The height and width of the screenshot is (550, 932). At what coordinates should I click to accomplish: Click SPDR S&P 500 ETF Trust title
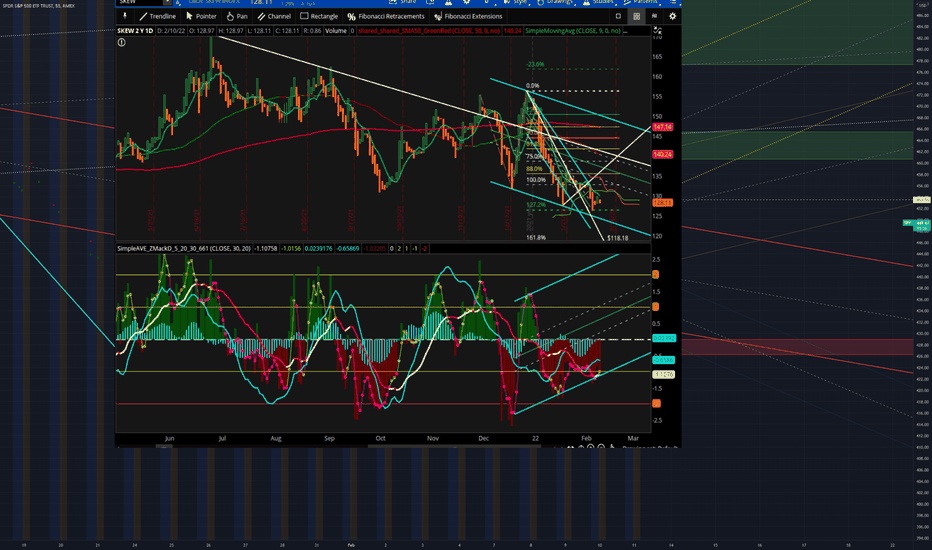coord(38,5)
